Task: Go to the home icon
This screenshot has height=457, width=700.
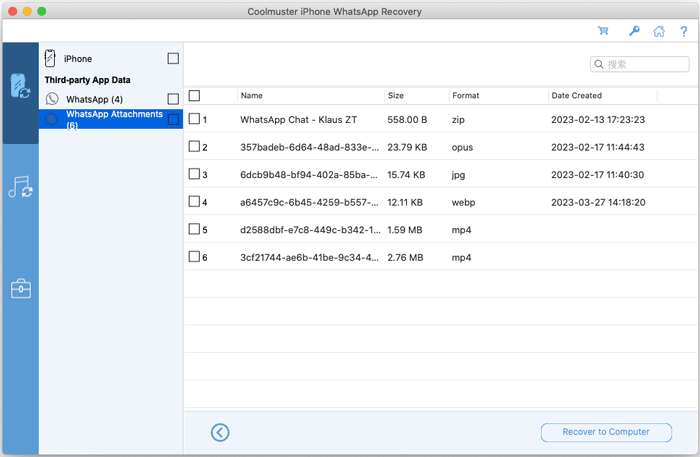Action: tap(659, 31)
